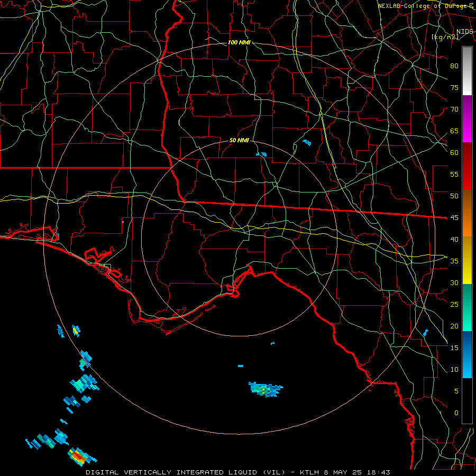This screenshot has width=476, height=476.
Task: Click the legend value "60"
Action: (x=454, y=153)
